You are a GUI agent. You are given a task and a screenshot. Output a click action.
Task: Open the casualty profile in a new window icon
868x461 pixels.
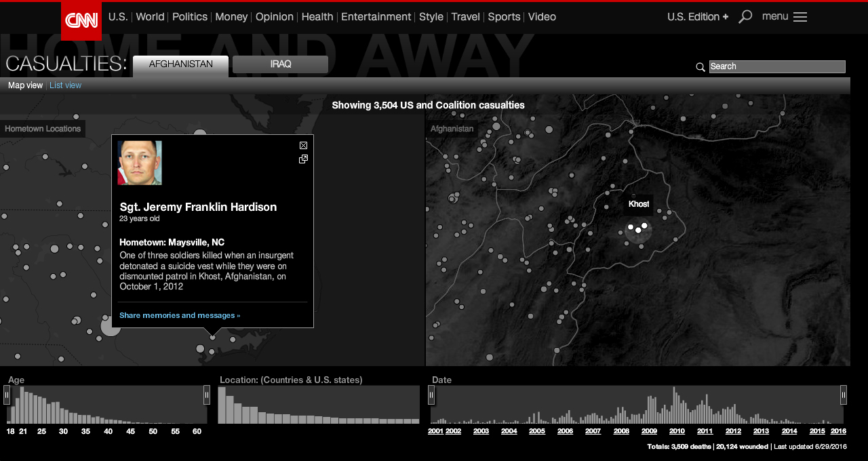[x=302, y=159]
